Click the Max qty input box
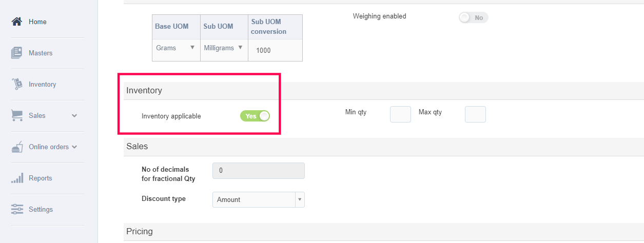Viewport: 644px width, 243px height. [475, 114]
